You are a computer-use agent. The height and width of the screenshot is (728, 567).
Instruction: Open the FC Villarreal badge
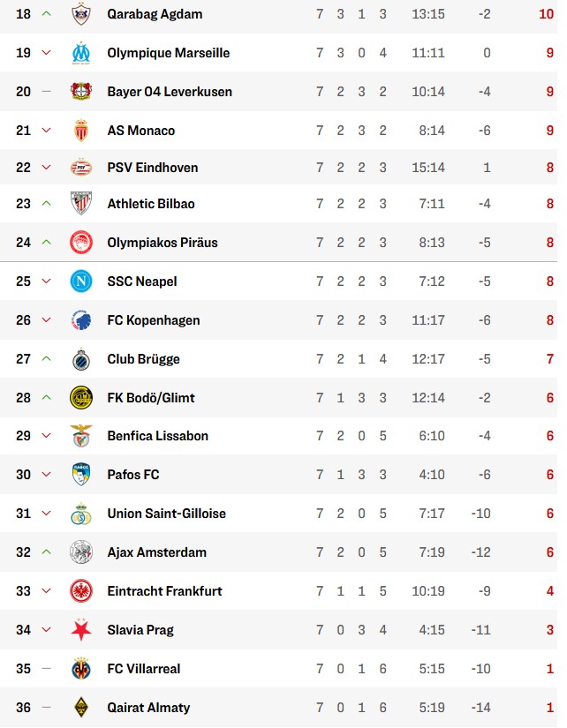pos(81,669)
